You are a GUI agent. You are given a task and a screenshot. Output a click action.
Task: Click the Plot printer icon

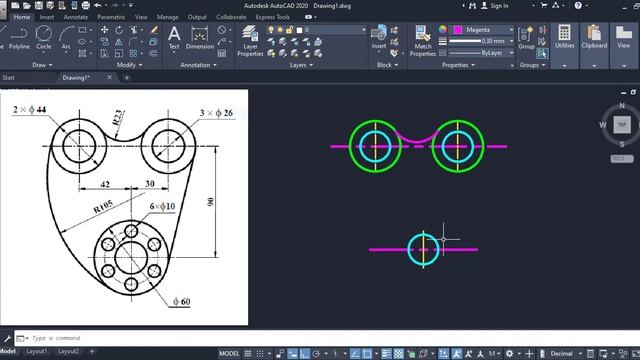(x=86, y=5)
